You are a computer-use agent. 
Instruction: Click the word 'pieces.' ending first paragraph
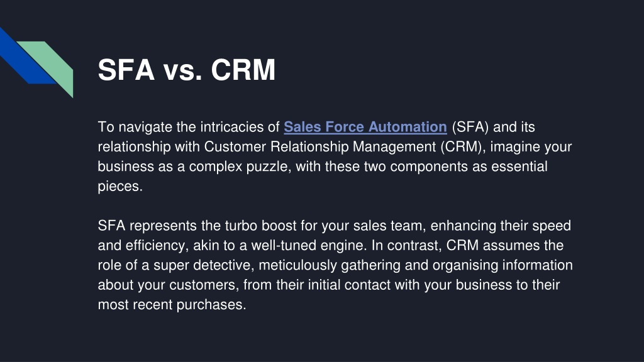[120, 186]
